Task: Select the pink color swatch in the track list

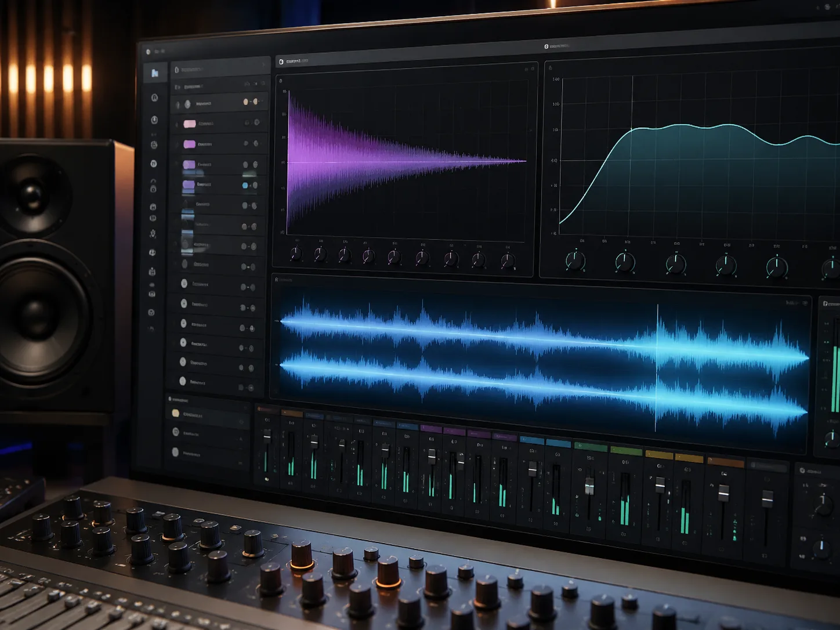Action: pyautogui.click(x=190, y=124)
